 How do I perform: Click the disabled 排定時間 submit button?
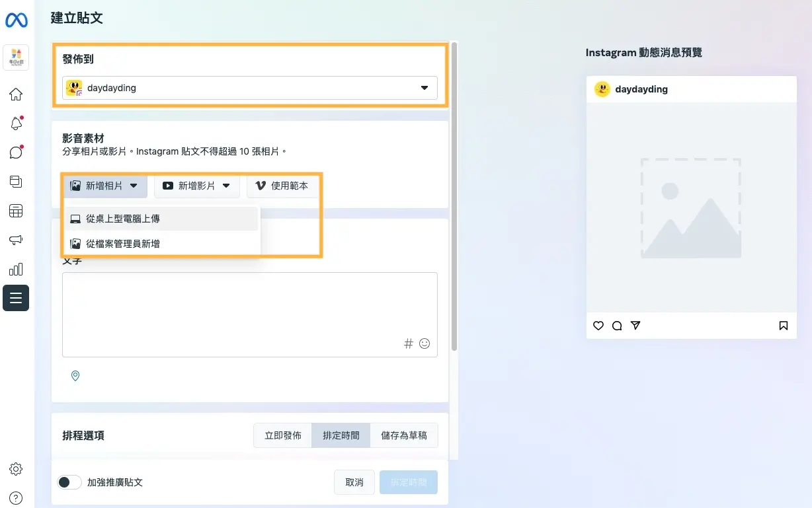tap(409, 482)
